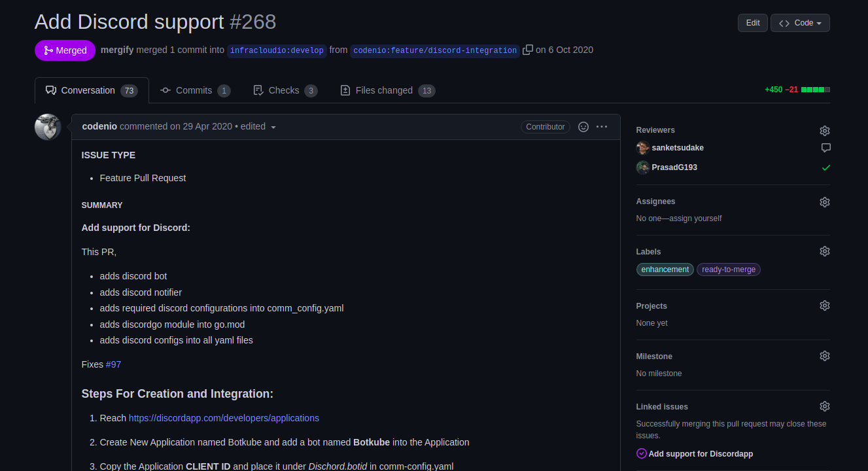Filter by the ready-to-merge label
This screenshot has height=471, width=868.
point(729,270)
